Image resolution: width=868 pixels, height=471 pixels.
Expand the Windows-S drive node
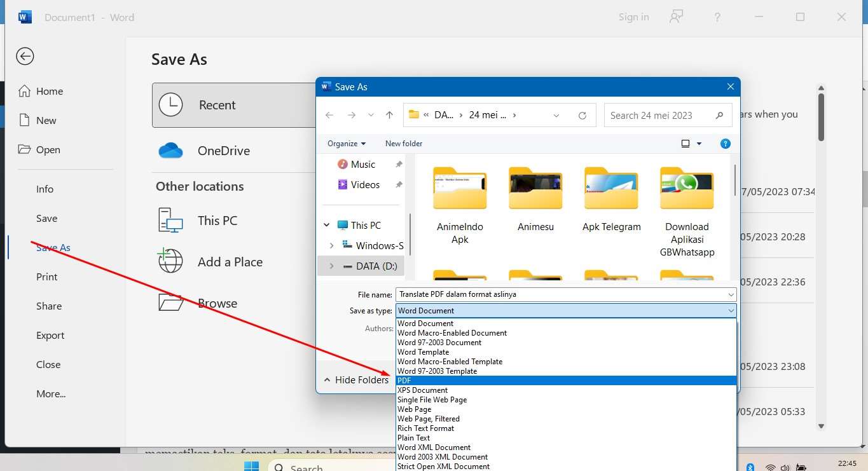point(331,245)
